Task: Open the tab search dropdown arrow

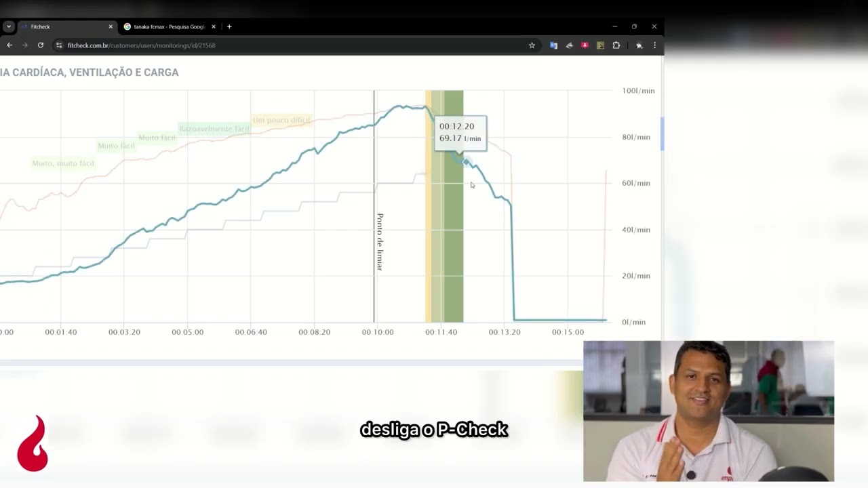Action: 8,26
